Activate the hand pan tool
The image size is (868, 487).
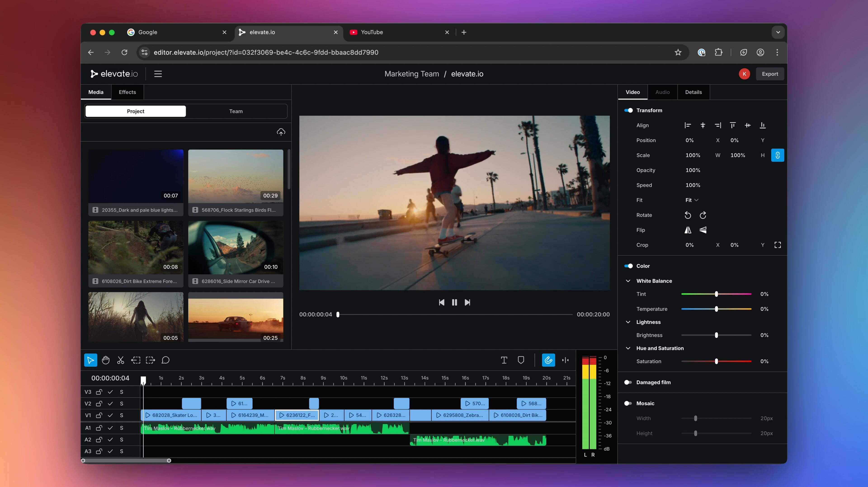click(x=106, y=360)
